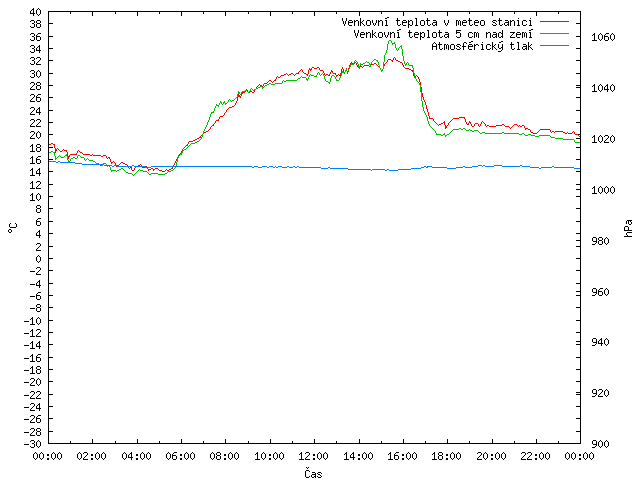The image size is (640, 480).
Task: Click the '20' temperature axis label
Action: click(36, 135)
